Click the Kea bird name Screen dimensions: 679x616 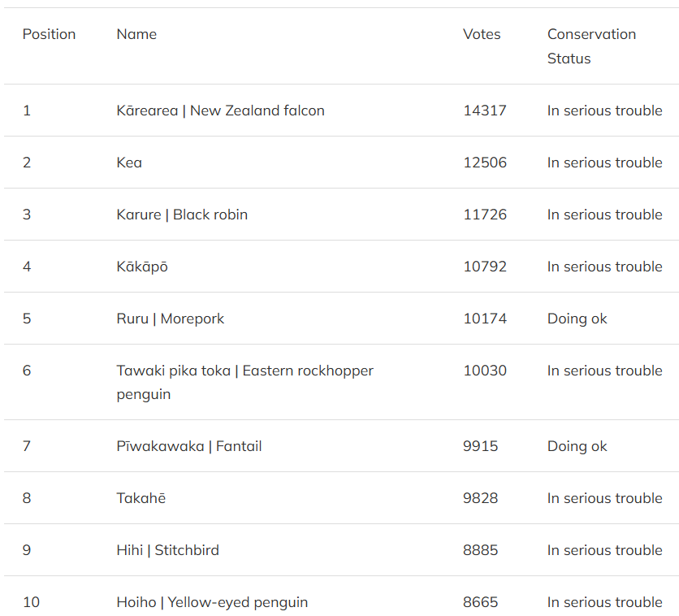tap(129, 163)
